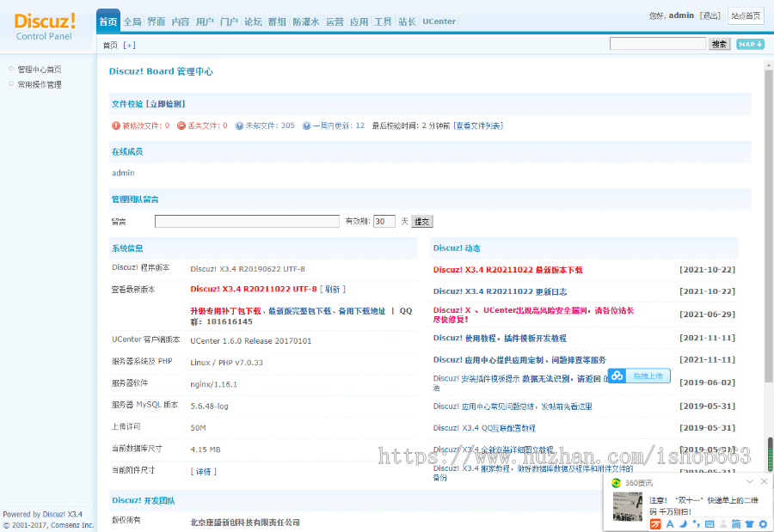Click the unknown-files question mark icon

[239, 125]
